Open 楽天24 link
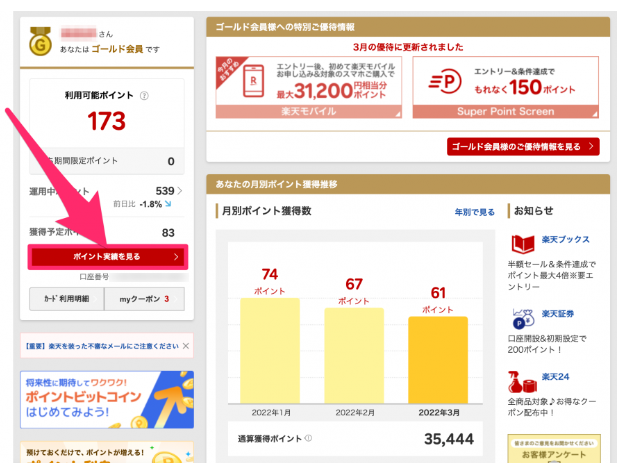 555,377
